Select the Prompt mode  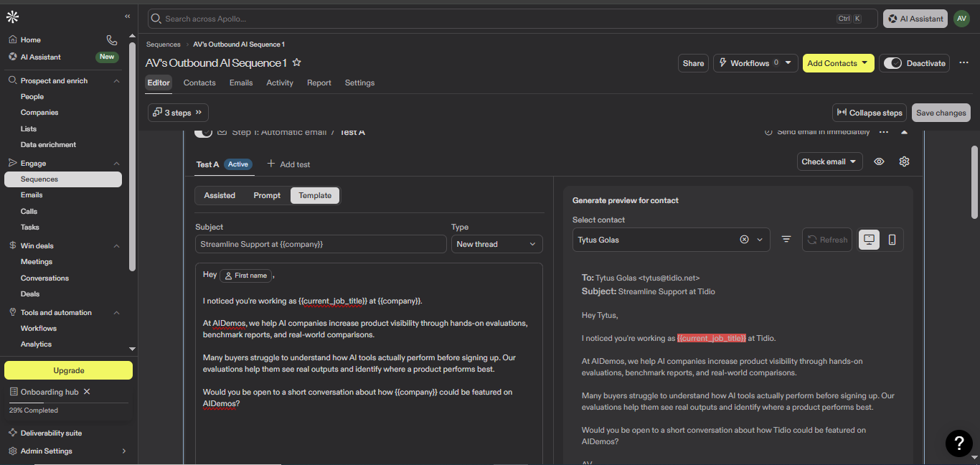click(x=267, y=195)
